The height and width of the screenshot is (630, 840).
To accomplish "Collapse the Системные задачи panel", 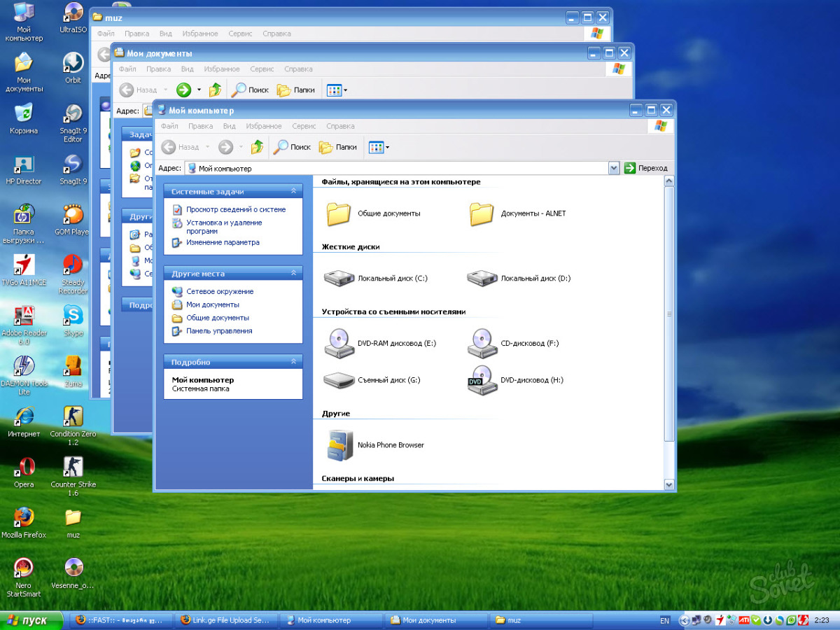I will click(x=294, y=191).
